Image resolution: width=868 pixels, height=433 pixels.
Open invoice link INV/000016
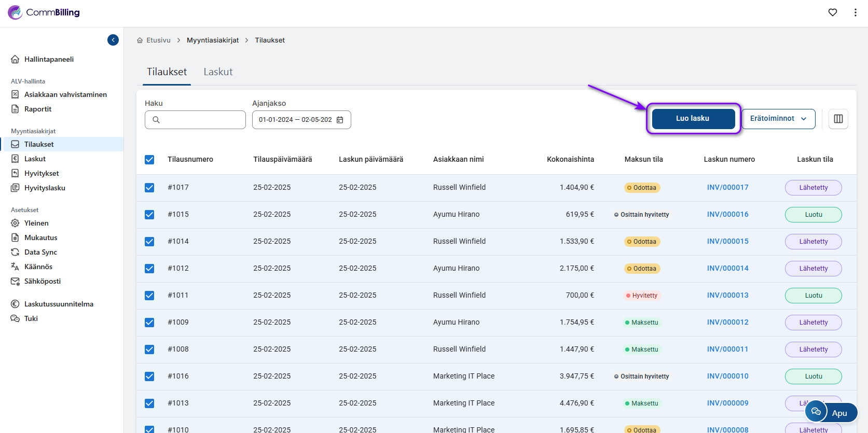pos(727,215)
